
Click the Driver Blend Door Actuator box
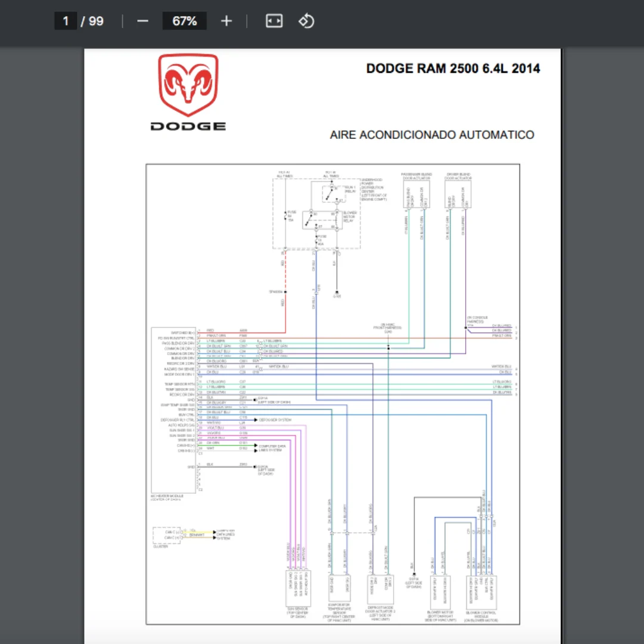458,194
